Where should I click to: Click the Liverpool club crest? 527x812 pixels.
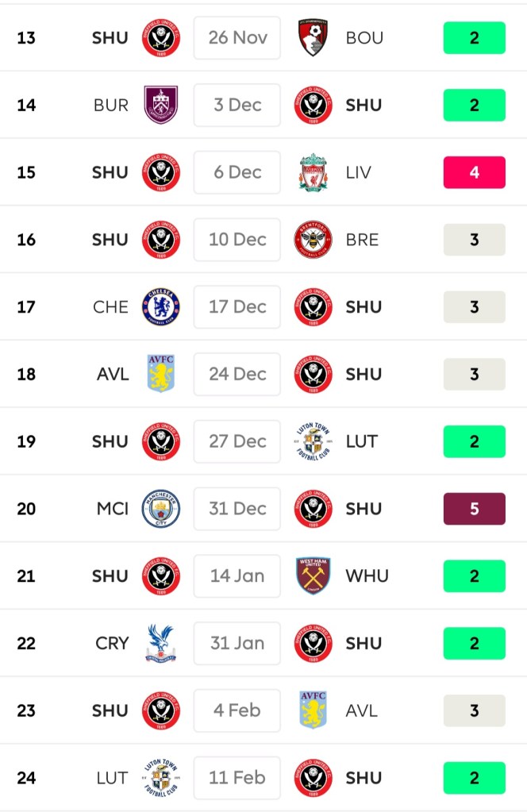coord(314,172)
